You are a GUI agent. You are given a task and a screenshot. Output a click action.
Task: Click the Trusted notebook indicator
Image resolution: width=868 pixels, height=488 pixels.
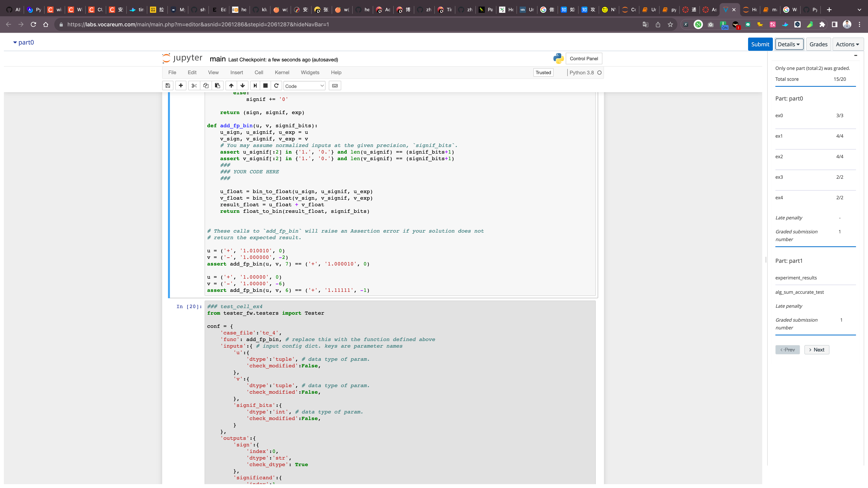pos(543,72)
